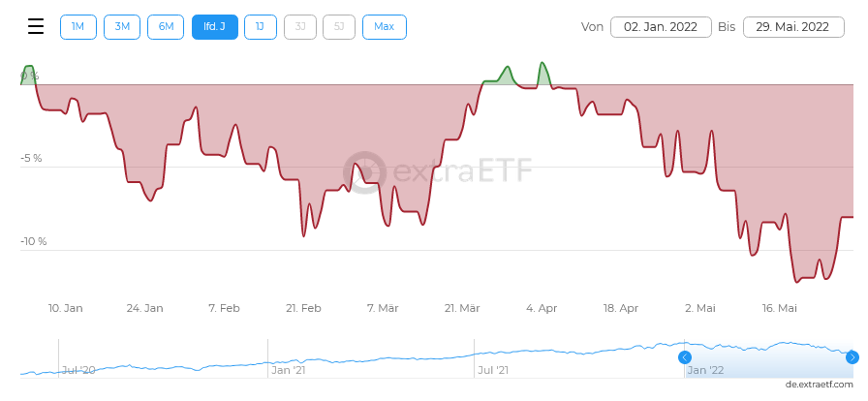Click Jul '21 in the navigator timeline
This screenshot has height=401, width=868.
coord(496,370)
